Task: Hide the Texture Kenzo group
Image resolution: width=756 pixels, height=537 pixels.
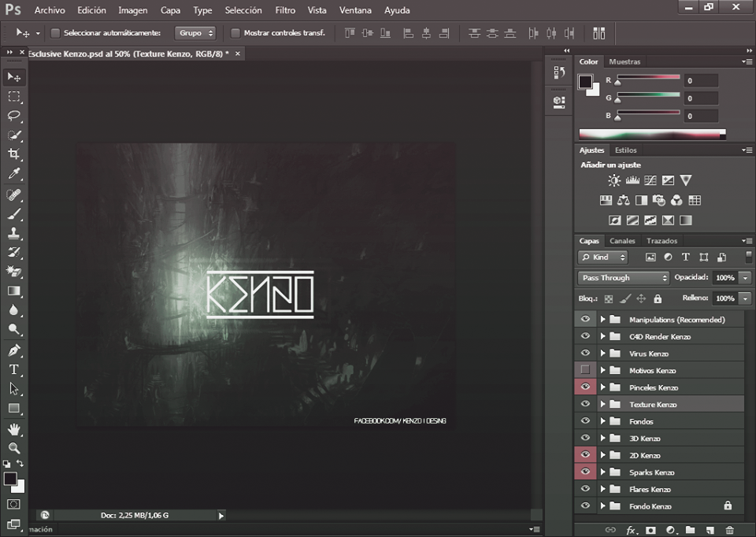Action: [585, 404]
